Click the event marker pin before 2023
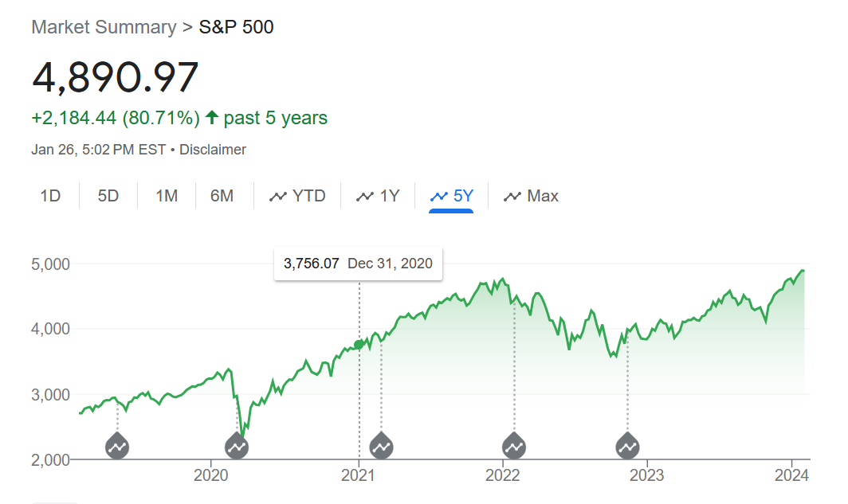 [x=627, y=447]
